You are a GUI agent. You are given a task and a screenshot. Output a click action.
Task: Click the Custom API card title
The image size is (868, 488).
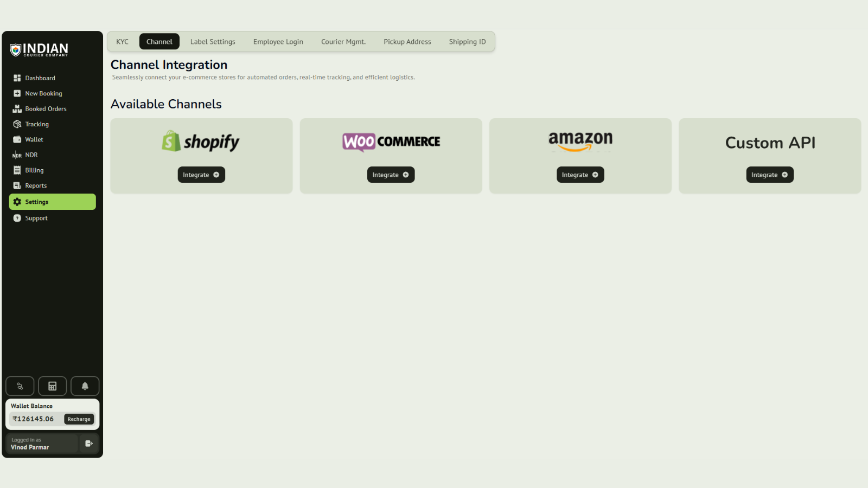point(770,143)
